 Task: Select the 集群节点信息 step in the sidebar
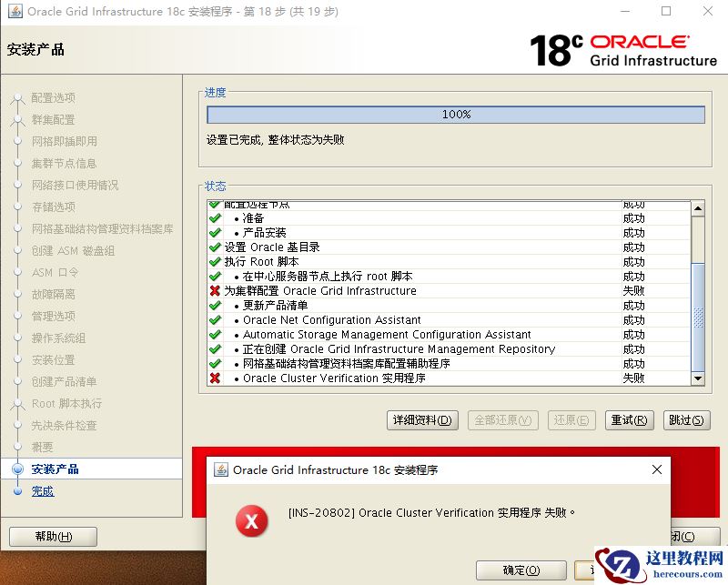[64, 164]
